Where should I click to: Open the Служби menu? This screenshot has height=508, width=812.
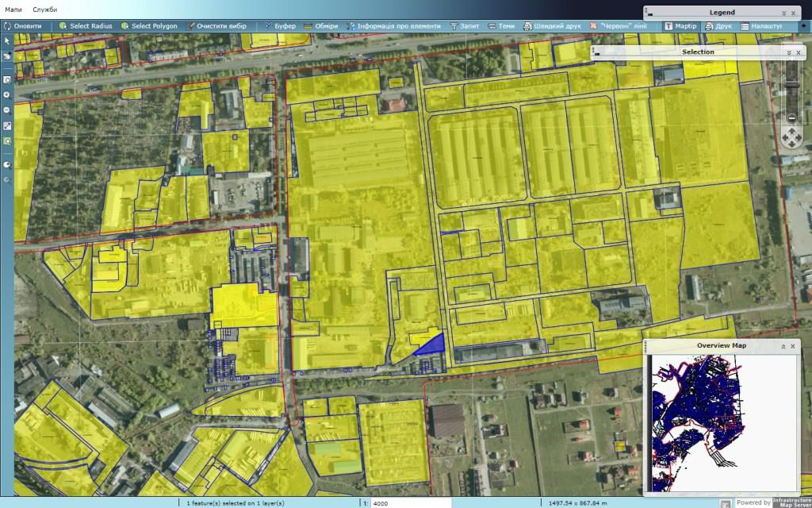(45, 9)
